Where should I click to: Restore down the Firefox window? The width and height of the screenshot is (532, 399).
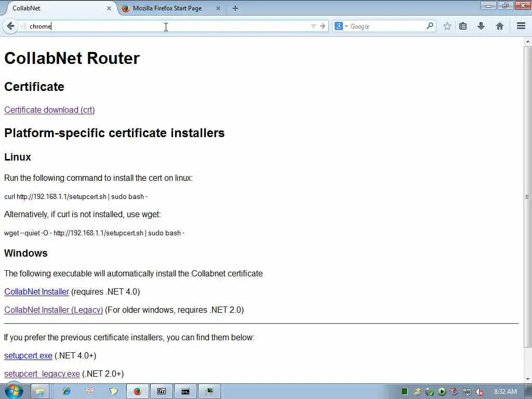click(505, 6)
